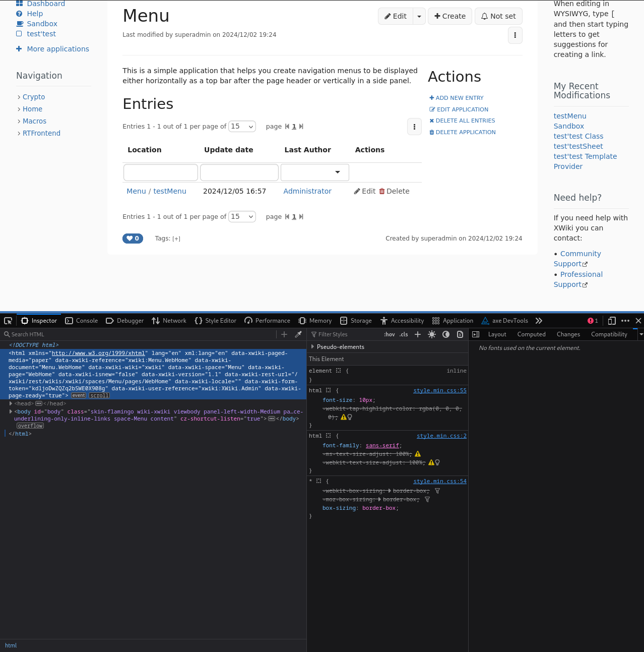Expand Macros in Navigation tree
The width and height of the screenshot is (644, 652).
[x=19, y=121]
